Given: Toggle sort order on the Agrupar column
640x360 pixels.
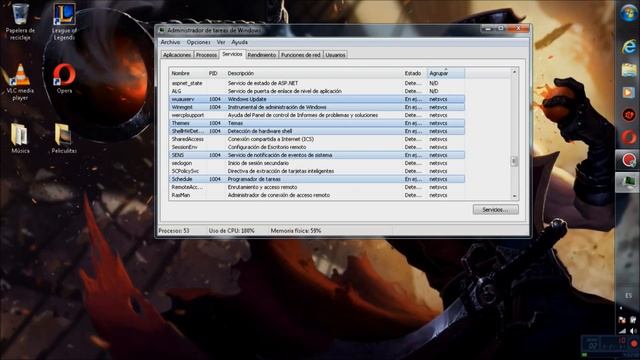Looking at the screenshot, I should pos(446,73).
